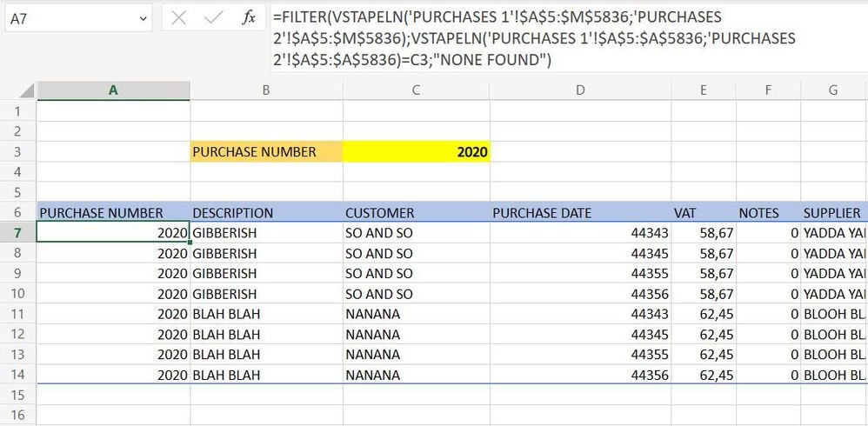Click the Cancel X formula icon
868x426 pixels.
tap(179, 17)
